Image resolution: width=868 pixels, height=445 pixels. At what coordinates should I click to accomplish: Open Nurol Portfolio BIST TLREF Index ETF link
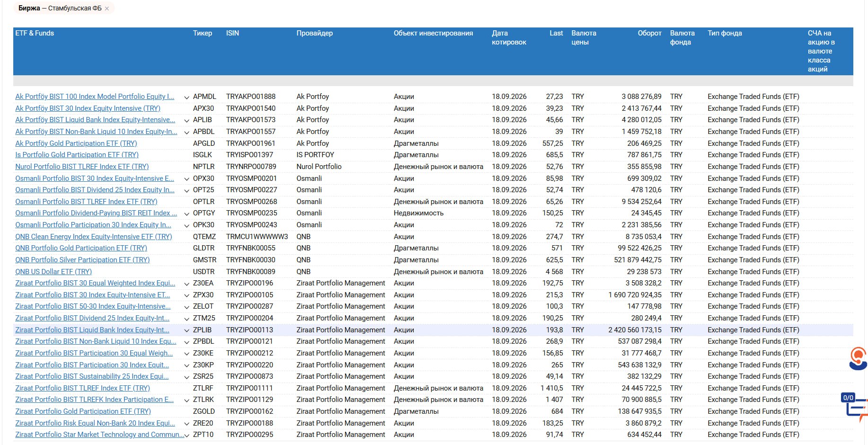[82, 167]
